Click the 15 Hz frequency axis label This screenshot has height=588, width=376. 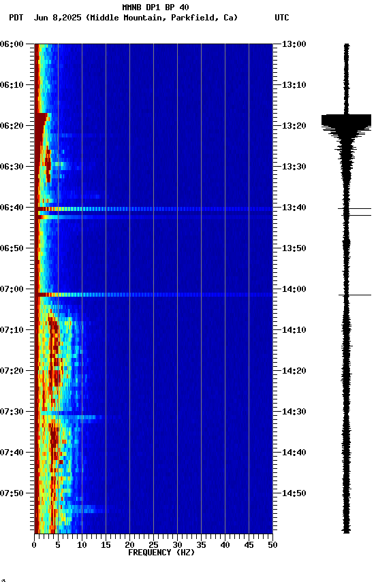106,545
